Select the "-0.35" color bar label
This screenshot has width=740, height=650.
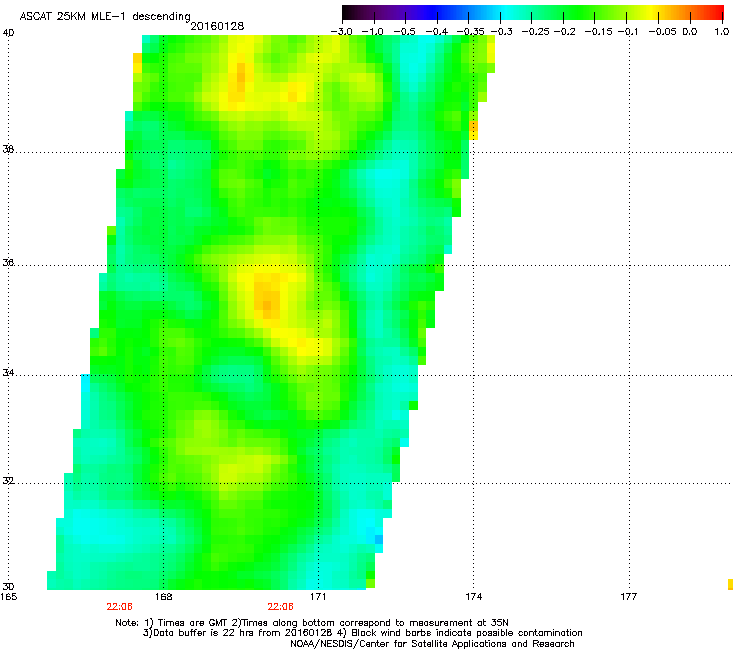click(471, 32)
